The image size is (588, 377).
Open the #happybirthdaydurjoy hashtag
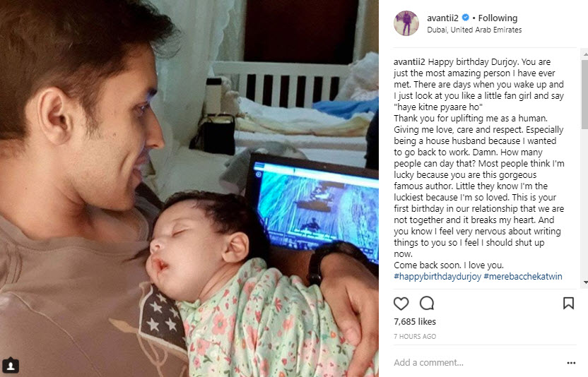click(437, 277)
